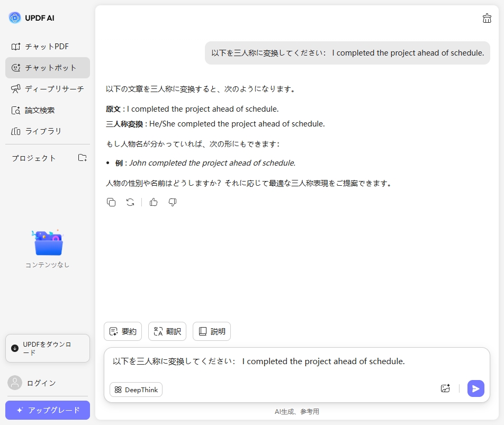
Task: Open ライブラリ in the sidebar
Action: (x=48, y=131)
